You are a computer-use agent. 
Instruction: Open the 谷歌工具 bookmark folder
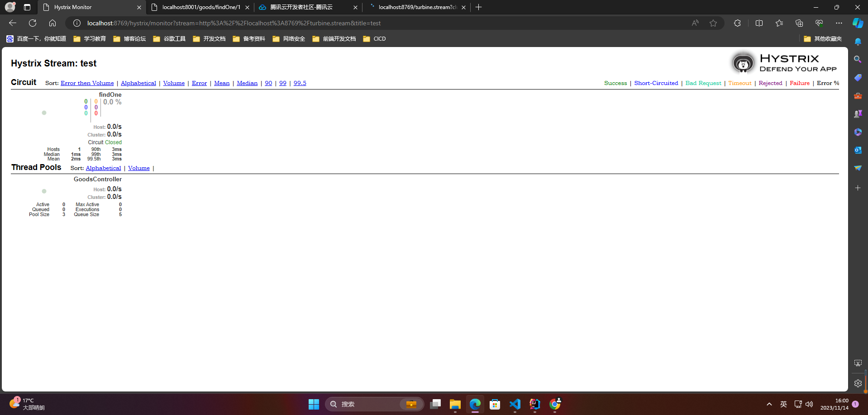coord(169,39)
